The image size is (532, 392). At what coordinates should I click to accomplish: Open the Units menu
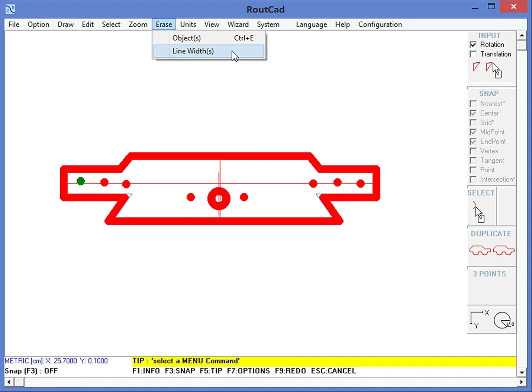(x=188, y=24)
